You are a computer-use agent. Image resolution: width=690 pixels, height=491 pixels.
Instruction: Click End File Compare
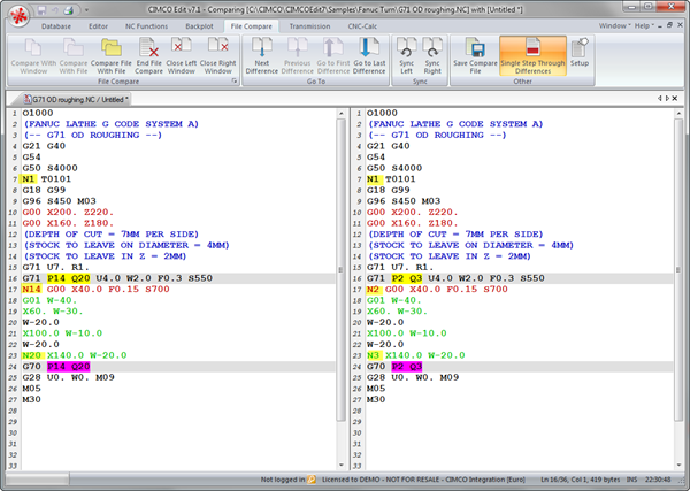point(149,56)
